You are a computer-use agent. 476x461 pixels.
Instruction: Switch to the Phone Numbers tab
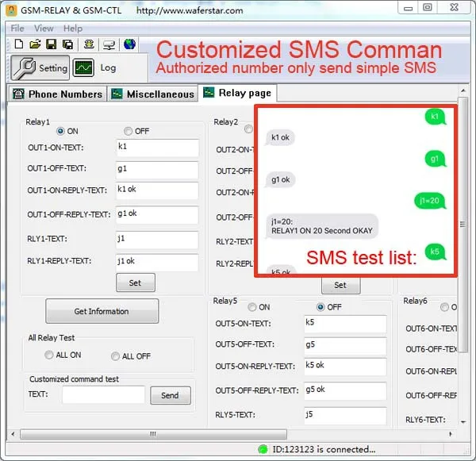[x=57, y=94]
